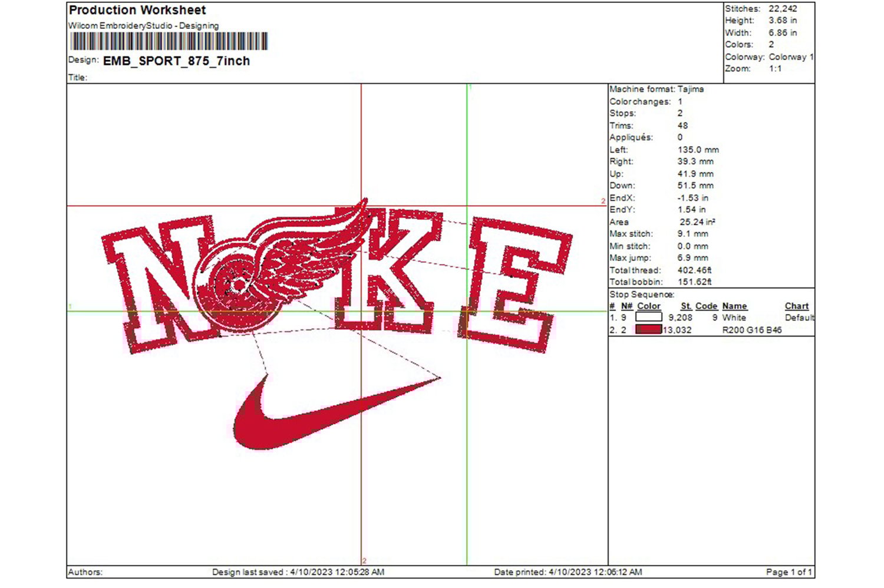This screenshot has width=884, height=588.
Task: Click the "Machine format: Tajima" line
Action: coord(657,89)
